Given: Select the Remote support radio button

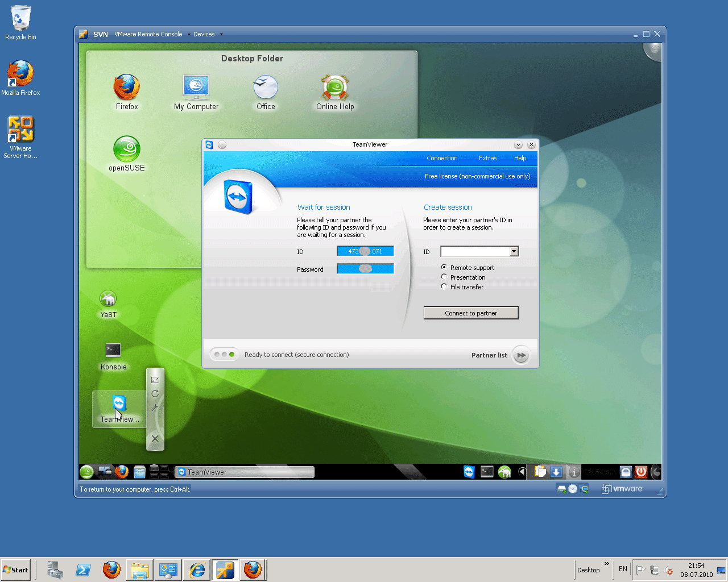Looking at the screenshot, I should (x=444, y=267).
